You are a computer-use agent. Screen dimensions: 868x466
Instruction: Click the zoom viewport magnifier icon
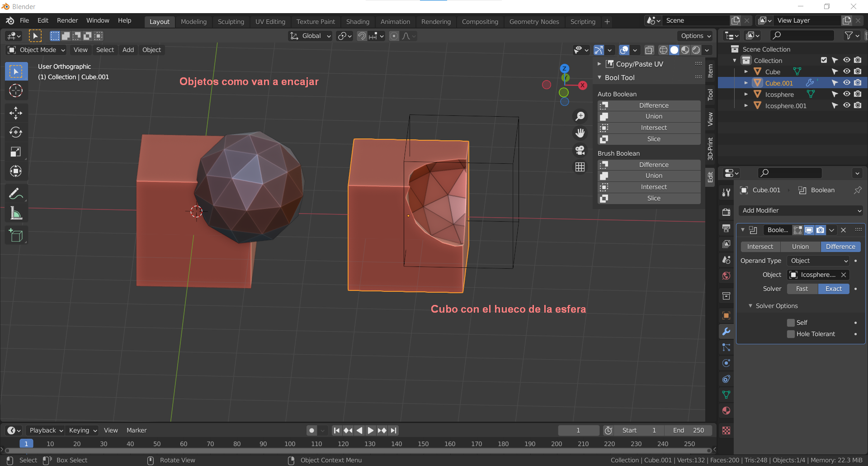point(580,116)
